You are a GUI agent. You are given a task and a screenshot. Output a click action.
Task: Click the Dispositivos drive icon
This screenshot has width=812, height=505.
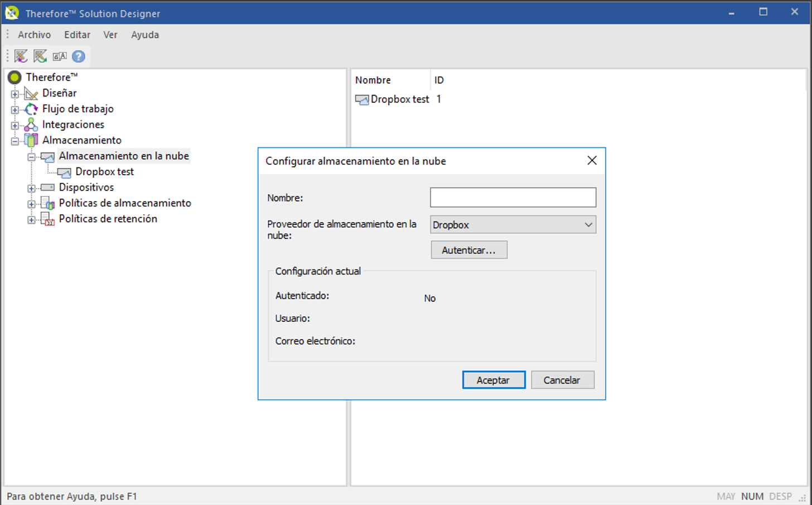(x=48, y=187)
